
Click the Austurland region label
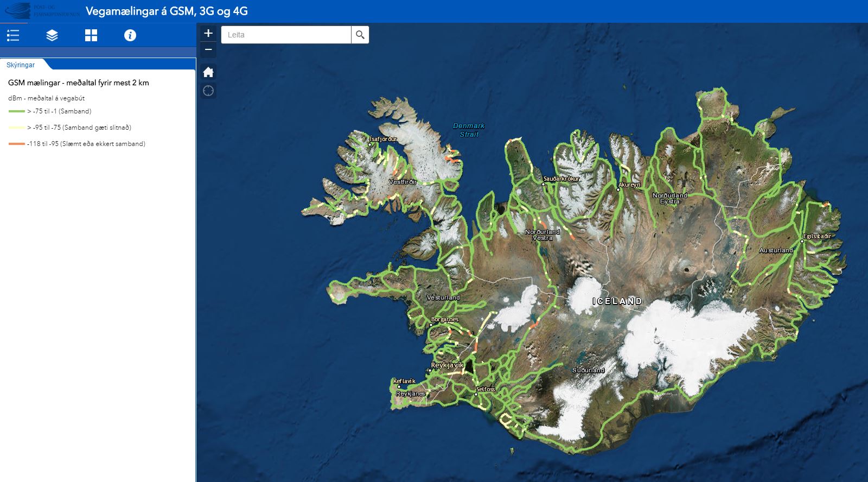(776, 251)
